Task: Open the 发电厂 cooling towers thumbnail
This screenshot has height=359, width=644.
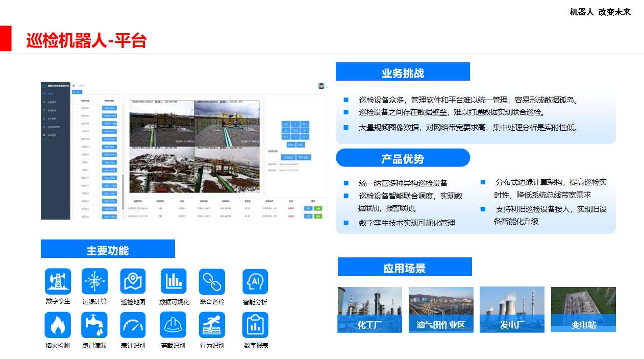Action: click(x=512, y=309)
